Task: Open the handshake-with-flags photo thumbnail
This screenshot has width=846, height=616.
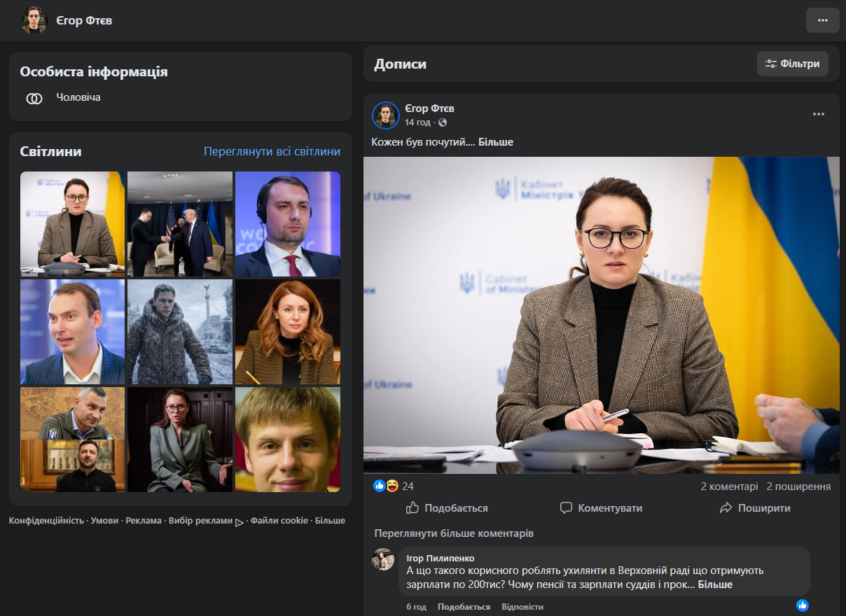Action: pos(180,224)
